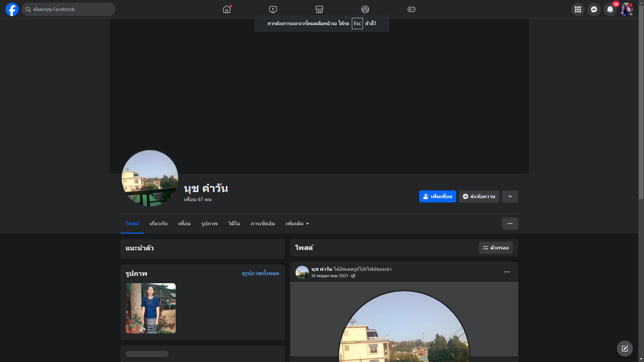Open account menu from profile avatar
644x362 pixels.
tap(626, 9)
